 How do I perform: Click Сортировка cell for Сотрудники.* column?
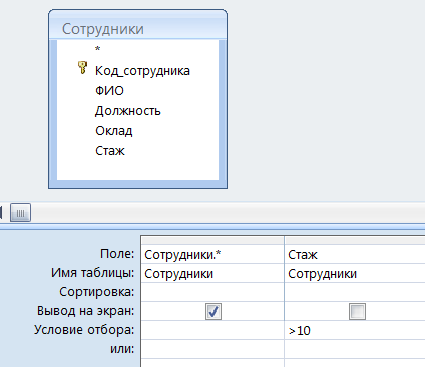pos(213,292)
